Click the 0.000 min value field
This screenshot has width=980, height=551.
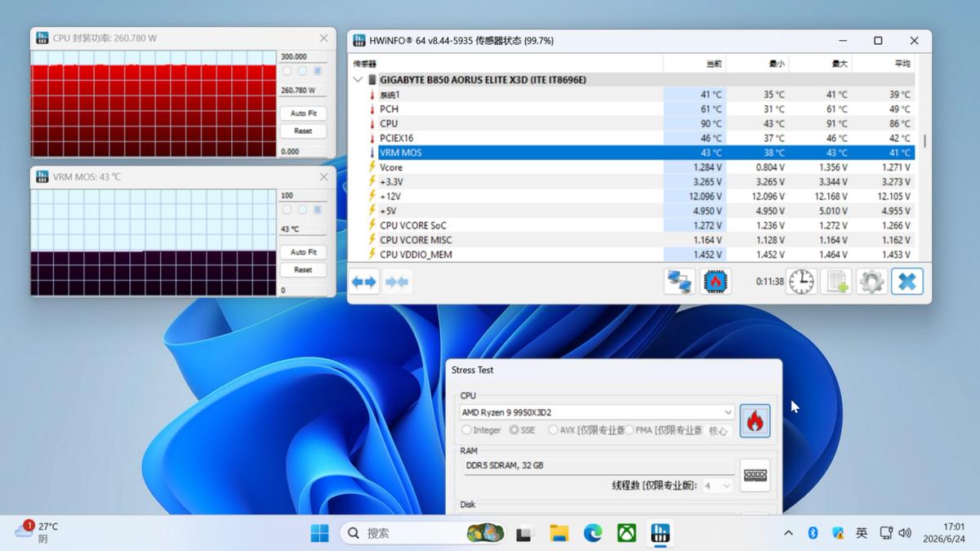303,151
